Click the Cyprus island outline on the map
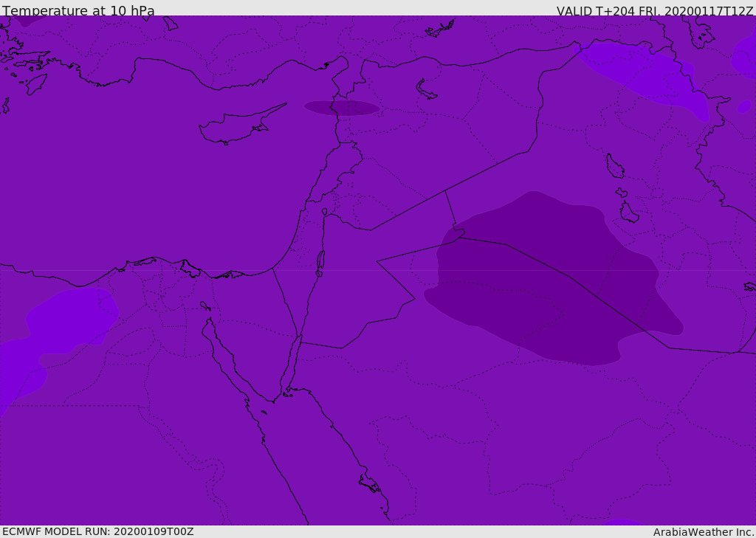The width and height of the screenshot is (756, 538). [242, 125]
